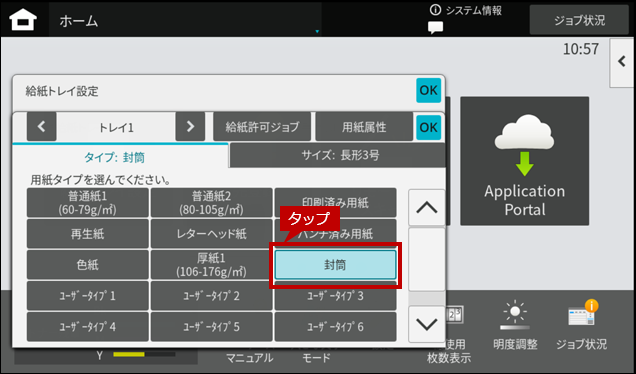
Task: Select ユーザータイプ5
Action: pyautogui.click(x=211, y=327)
